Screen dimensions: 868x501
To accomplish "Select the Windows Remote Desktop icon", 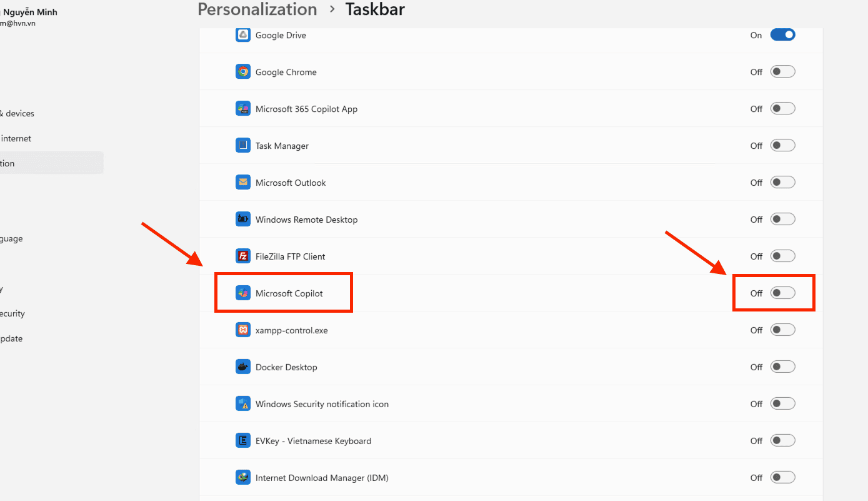I will click(x=242, y=219).
